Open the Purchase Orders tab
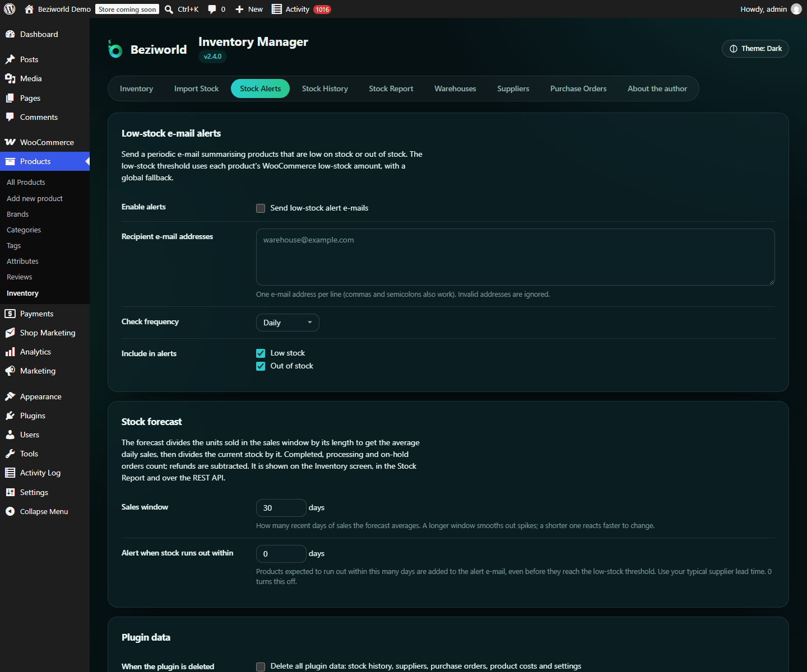The width and height of the screenshot is (807, 672). (x=578, y=88)
